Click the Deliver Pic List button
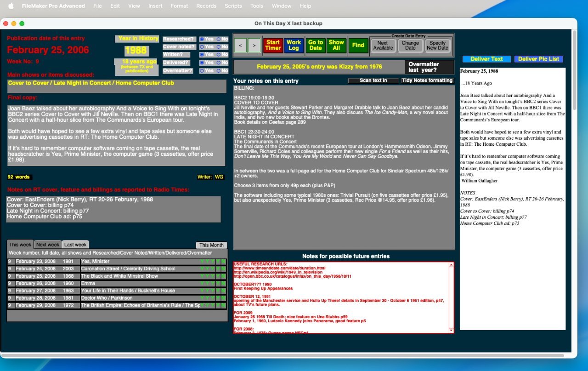The height and width of the screenshot is (371, 588). (538, 59)
